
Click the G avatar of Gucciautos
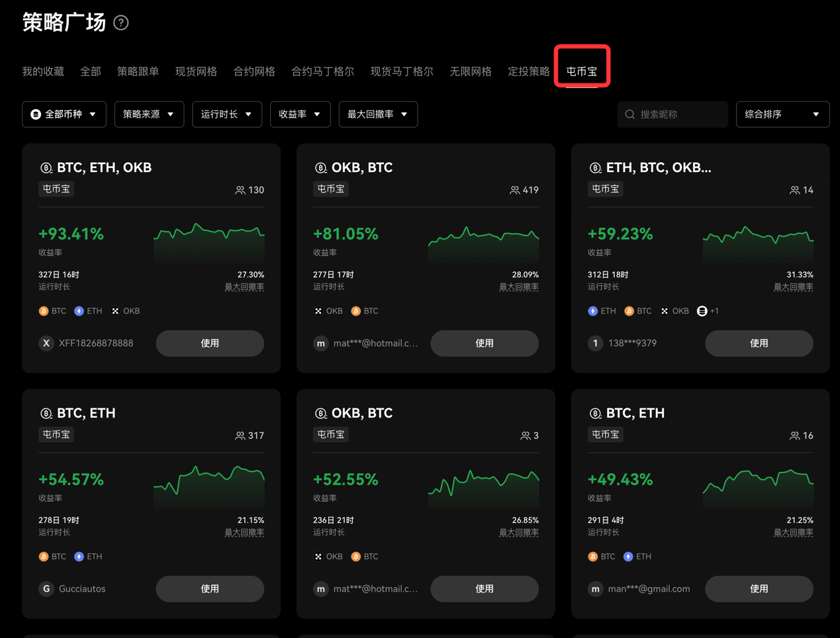tap(46, 589)
